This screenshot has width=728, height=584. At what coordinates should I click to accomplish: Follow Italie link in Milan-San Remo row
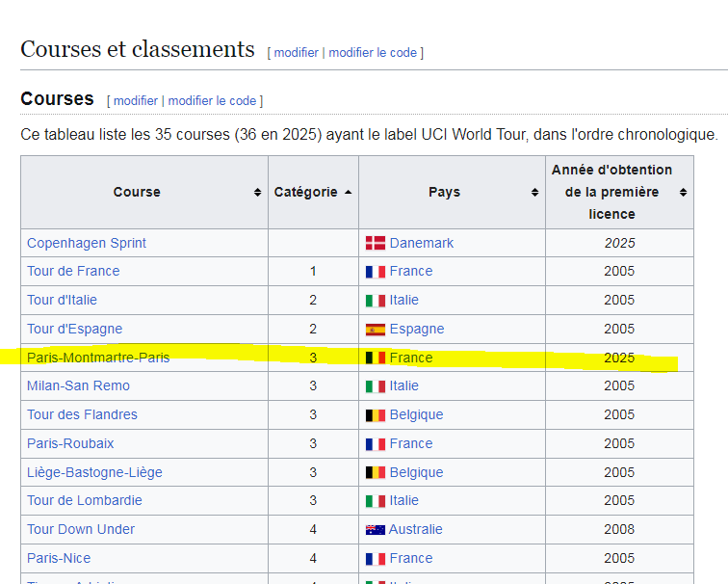403,385
